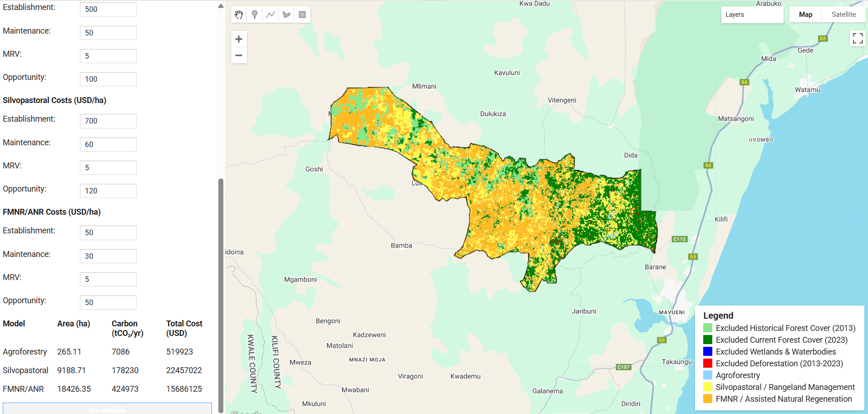This screenshot has height=414, width=868.
Task: Click the Agroforestry legend color swatch
Action: [708, 375]
